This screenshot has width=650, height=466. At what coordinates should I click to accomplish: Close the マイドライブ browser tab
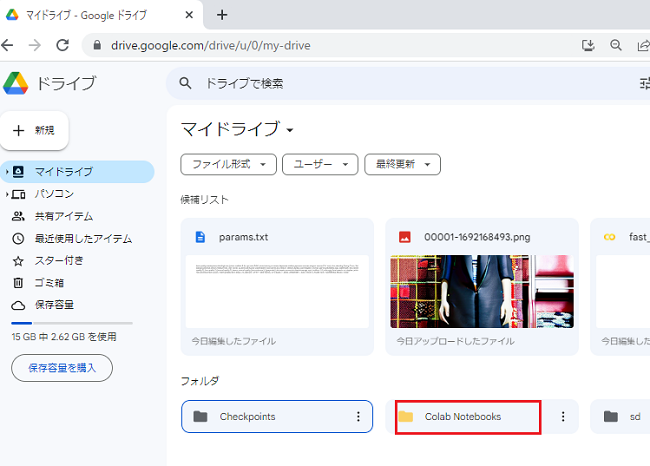[x=189, y=15]
